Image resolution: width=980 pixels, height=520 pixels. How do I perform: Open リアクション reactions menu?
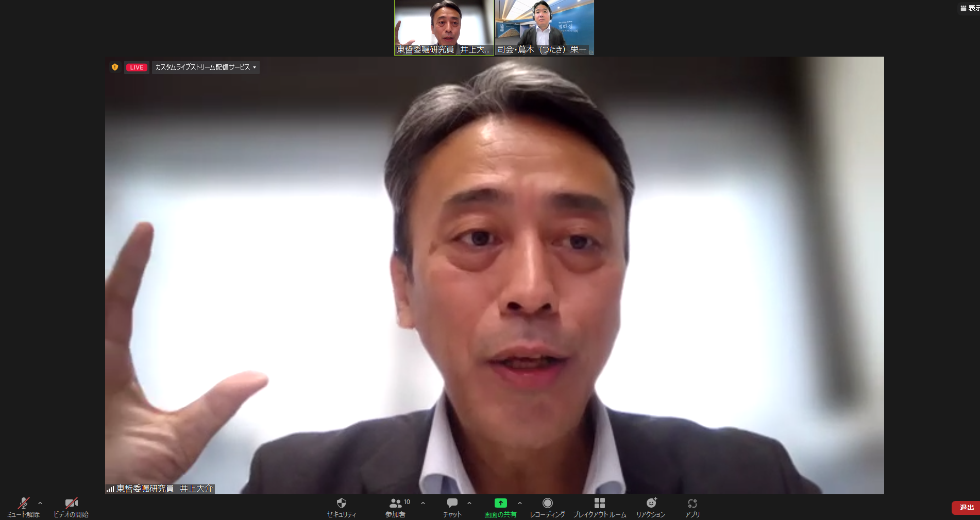pyautogui.click(x=651, y=507)
